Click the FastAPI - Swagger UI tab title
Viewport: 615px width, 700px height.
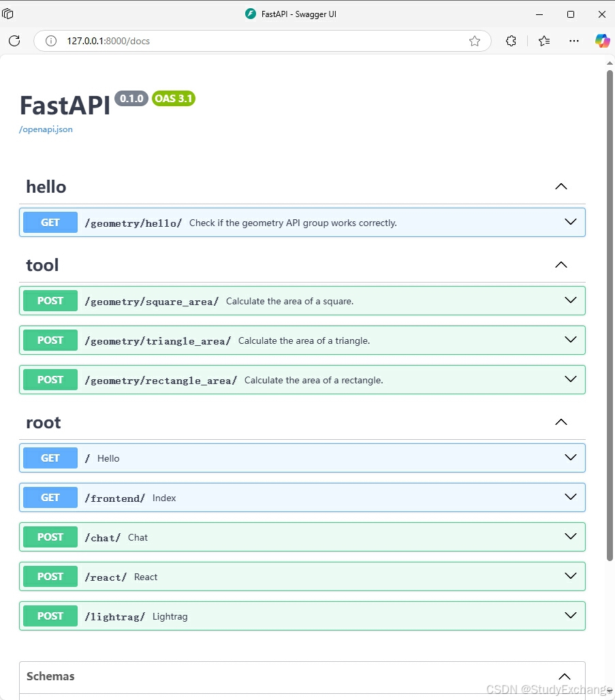point(298,14)
